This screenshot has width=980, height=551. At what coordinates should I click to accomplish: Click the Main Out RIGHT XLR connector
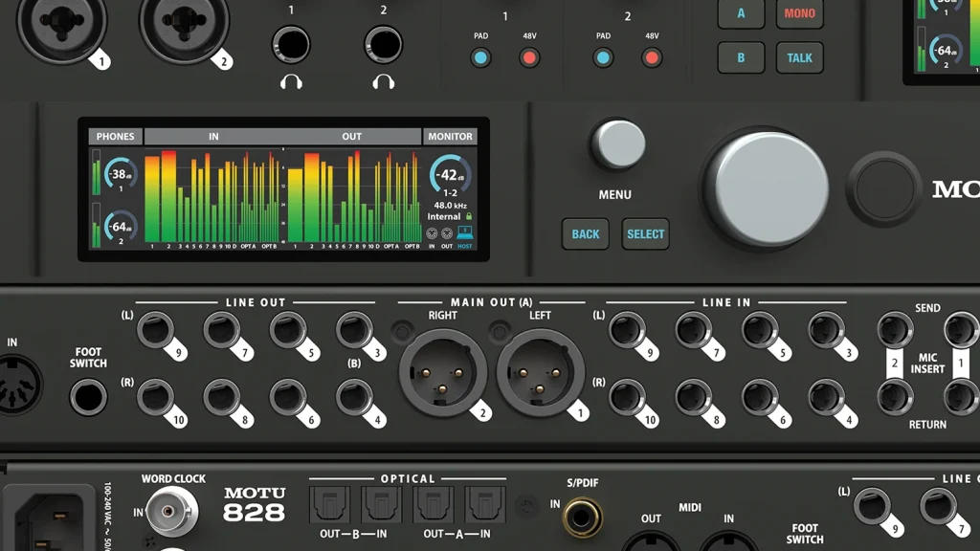(442, 373)
